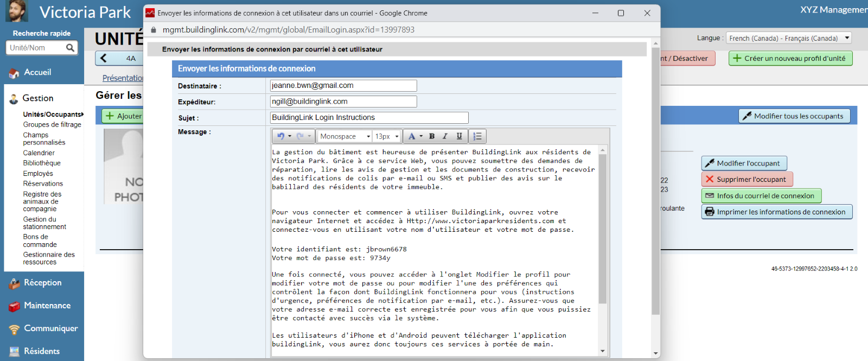
Task: Open Groupes de filtrage
Action: [x=52, y=125]
